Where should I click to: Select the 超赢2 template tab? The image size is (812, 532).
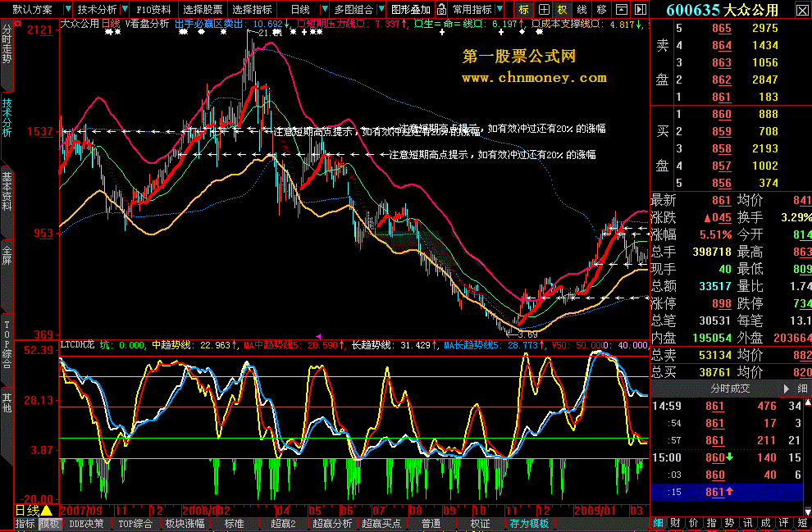point(283,525)
